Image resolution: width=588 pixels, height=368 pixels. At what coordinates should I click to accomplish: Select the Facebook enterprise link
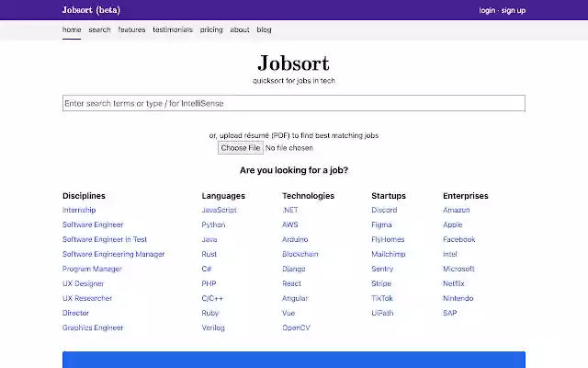click(x=459, y=239)
